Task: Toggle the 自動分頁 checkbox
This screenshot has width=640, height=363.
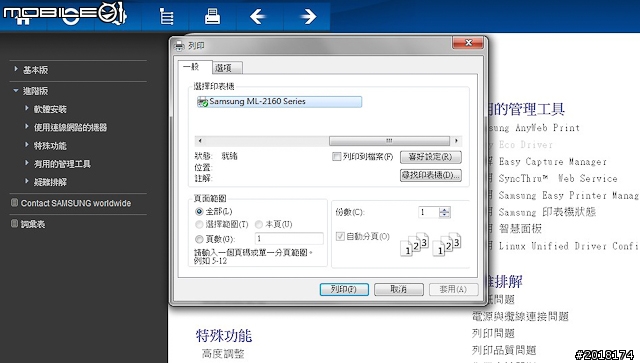Action: pyautogui.click(x=340, y=236)
